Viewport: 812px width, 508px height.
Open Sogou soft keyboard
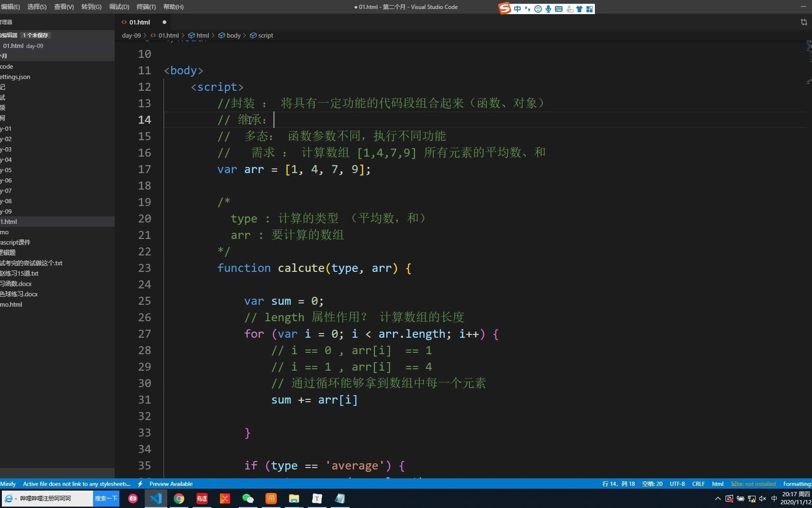coord(559,9)
